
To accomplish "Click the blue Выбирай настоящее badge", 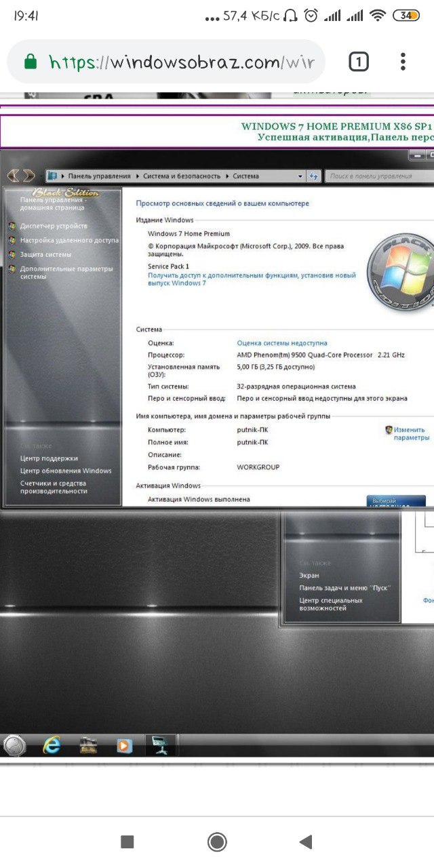I will pyautogui.click(x=397, y=501).
